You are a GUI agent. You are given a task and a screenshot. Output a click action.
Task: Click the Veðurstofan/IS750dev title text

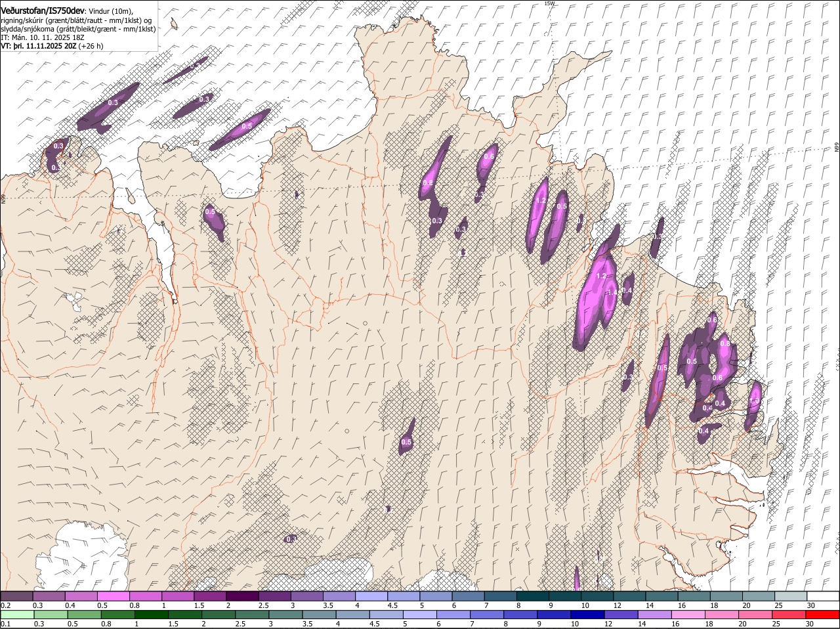tap(43, 11)
